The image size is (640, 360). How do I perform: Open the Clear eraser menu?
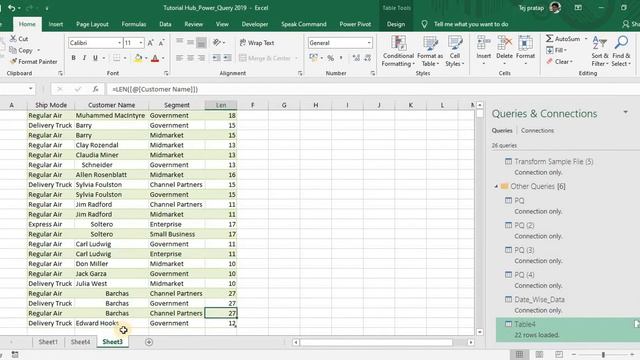(560, 61)
